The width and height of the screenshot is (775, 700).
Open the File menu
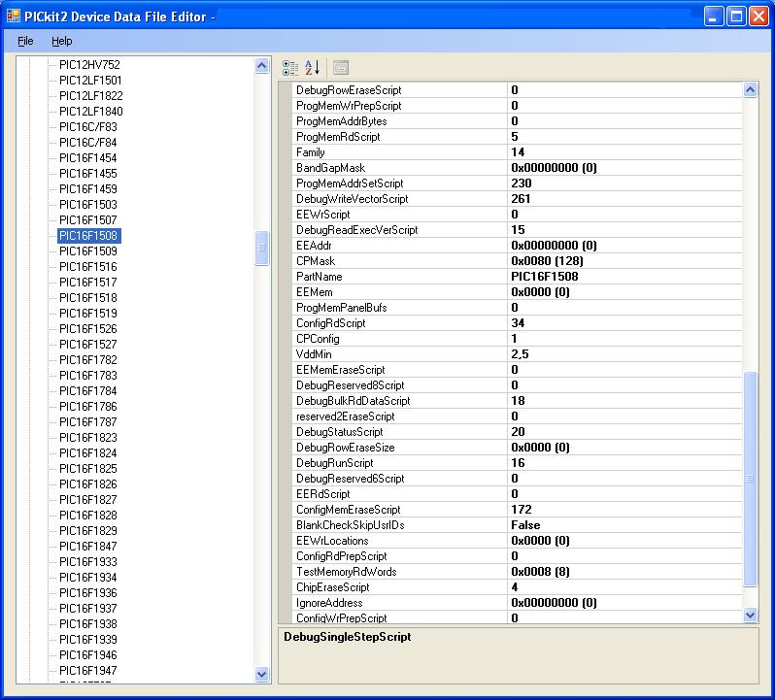point(25,41)
